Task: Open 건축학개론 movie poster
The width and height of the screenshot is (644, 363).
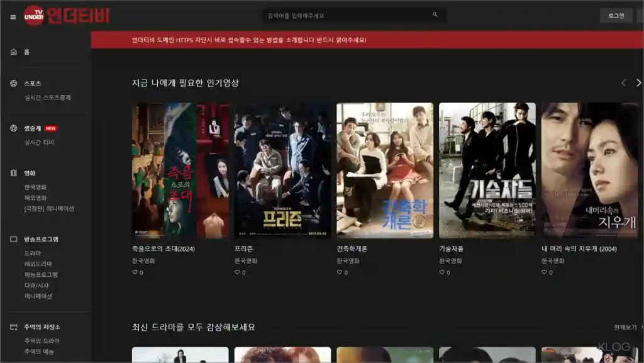Action: click(x=385, y=170)
